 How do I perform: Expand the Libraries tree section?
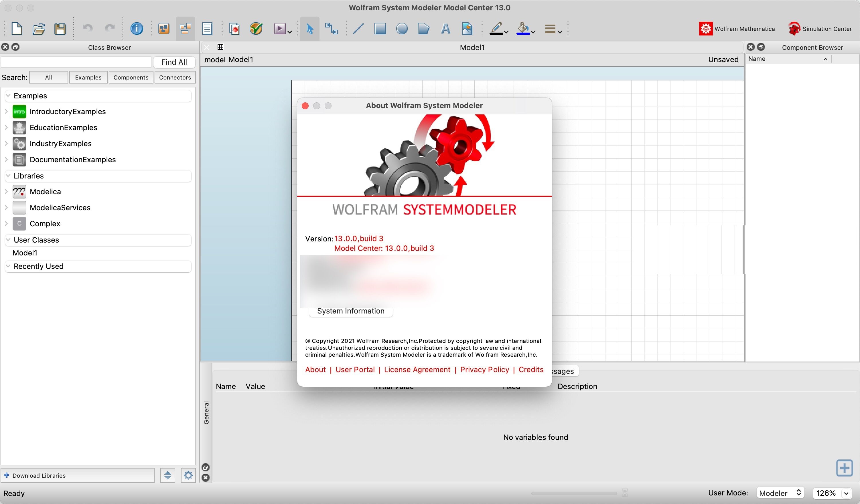[x=8, y=176]
